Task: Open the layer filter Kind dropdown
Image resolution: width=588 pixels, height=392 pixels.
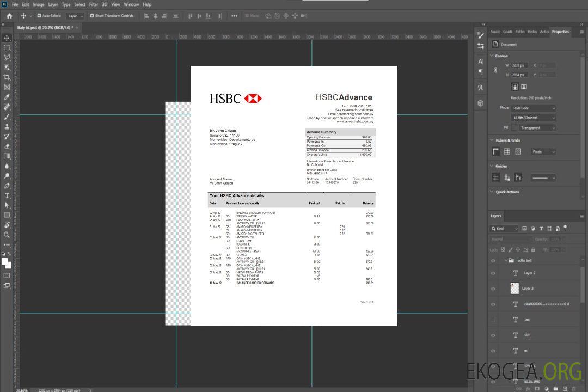Action: [504, 229]
